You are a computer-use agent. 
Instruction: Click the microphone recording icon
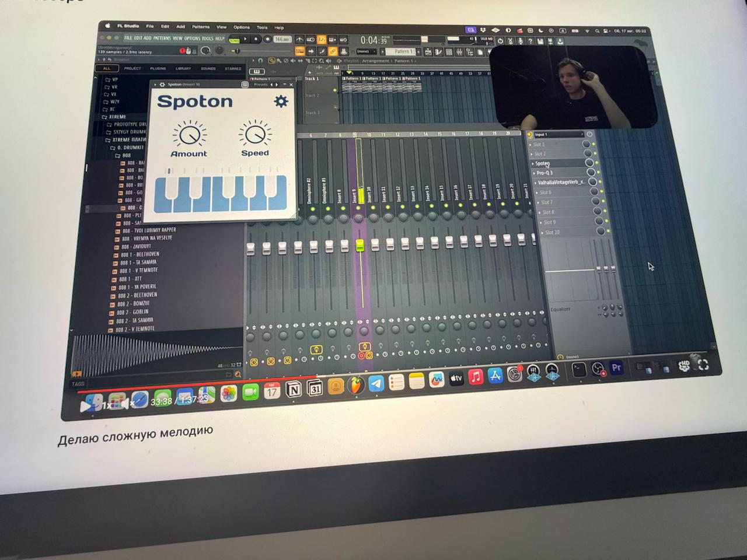tap(521, 41)
